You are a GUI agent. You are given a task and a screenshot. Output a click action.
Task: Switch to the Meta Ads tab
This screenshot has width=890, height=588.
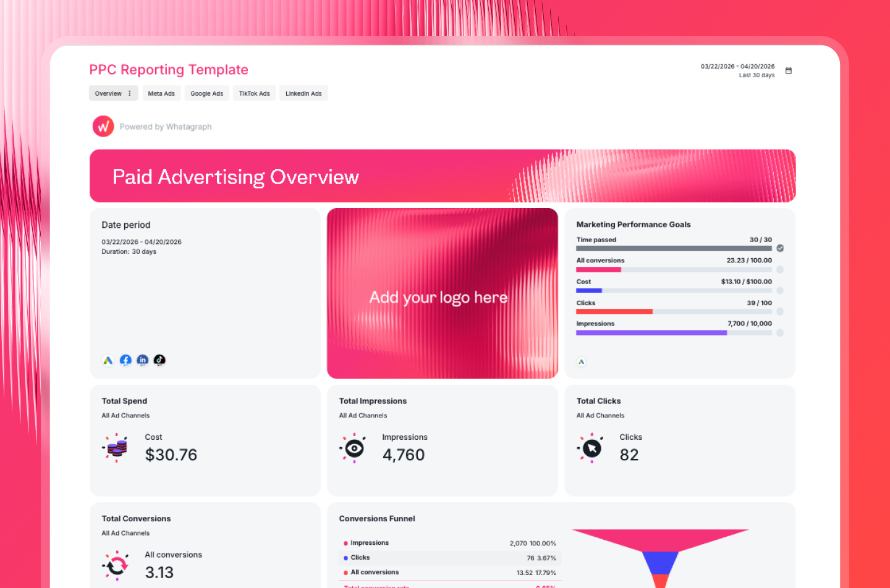tap(161, 93)
